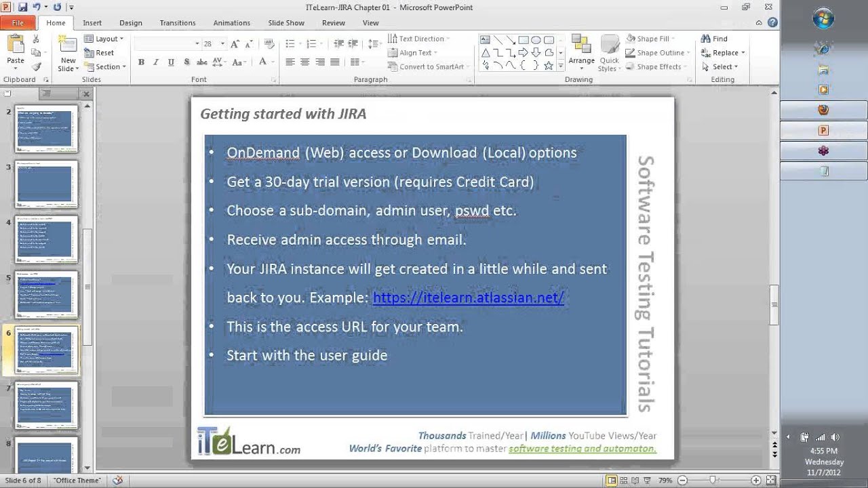Open the Font name dropdown
The width and height of the screenshot is (868, 488).
click(197, 43)
